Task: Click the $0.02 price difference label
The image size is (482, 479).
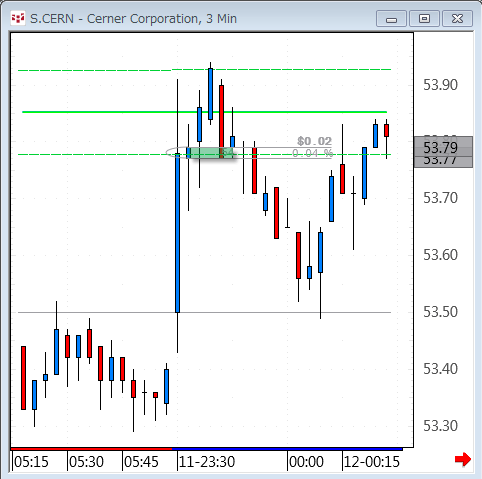Action: point(314,141)
